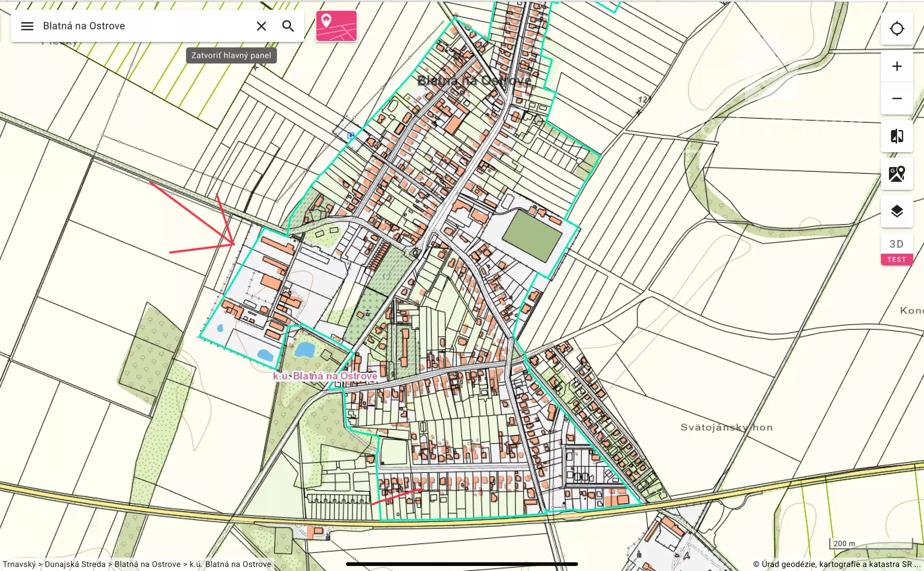Select Trnavský in the breadcrumb
Viewport: 924px width, 571px height.
pos(19,564)
